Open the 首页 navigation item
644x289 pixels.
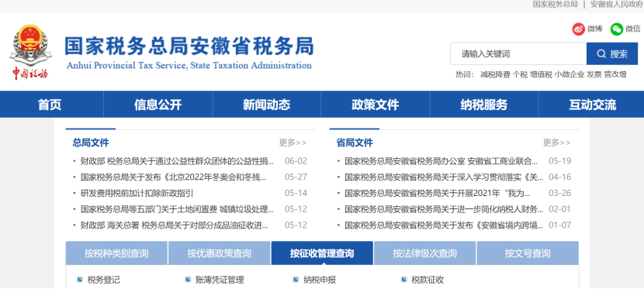[x=50, y=105]
